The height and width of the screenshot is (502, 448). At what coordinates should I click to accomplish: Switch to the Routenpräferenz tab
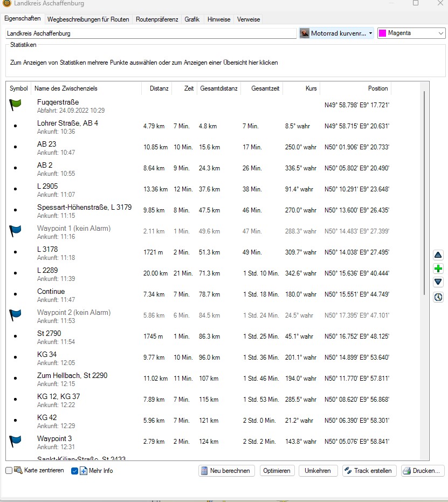pos(157,19)
